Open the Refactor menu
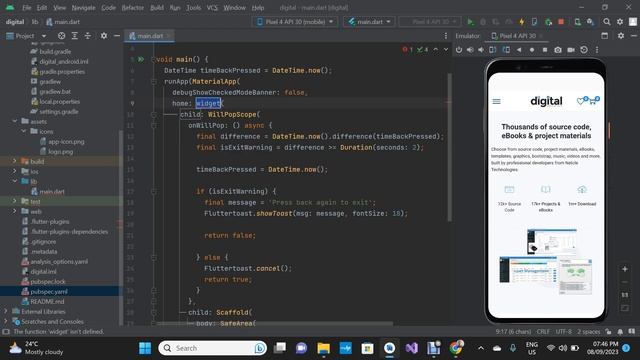Viewport: 640px width, 360px height. (133, 7)
